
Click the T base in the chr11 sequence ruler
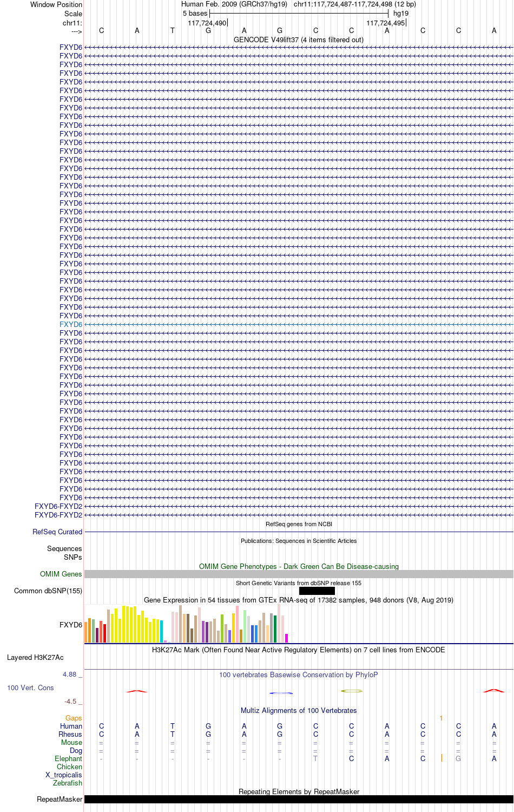point(173,31)
